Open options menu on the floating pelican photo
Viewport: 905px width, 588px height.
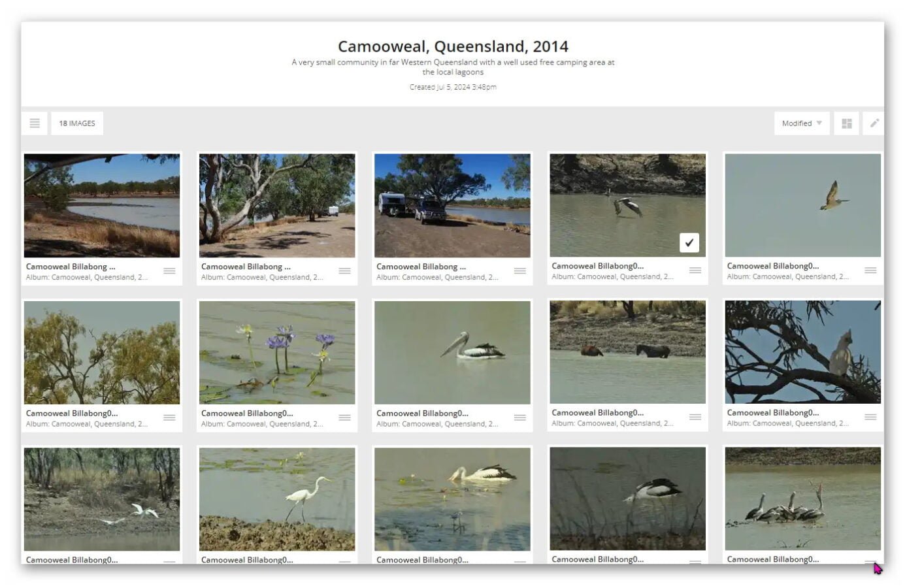(520, 417)
